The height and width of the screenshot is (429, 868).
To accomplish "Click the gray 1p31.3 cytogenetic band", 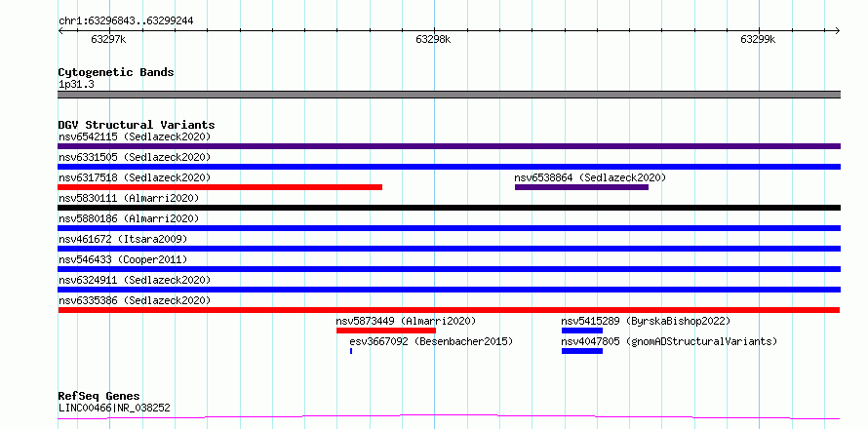I will click(x=449, y=95).
